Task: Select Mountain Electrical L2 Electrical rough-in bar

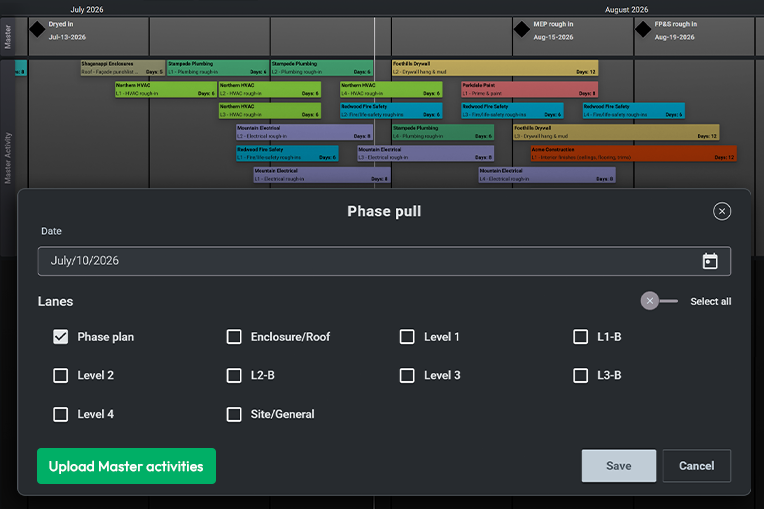Action: (x=305, y=132)
